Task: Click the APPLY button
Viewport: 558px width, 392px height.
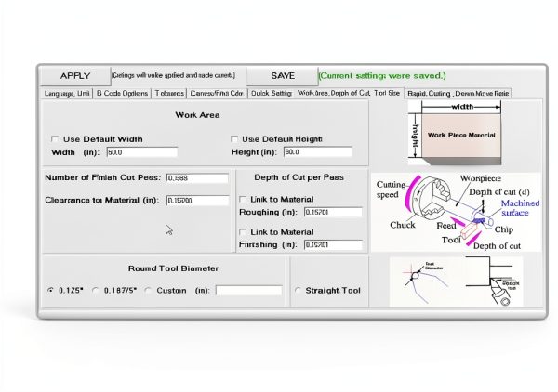Action: (x=75, y=76)
